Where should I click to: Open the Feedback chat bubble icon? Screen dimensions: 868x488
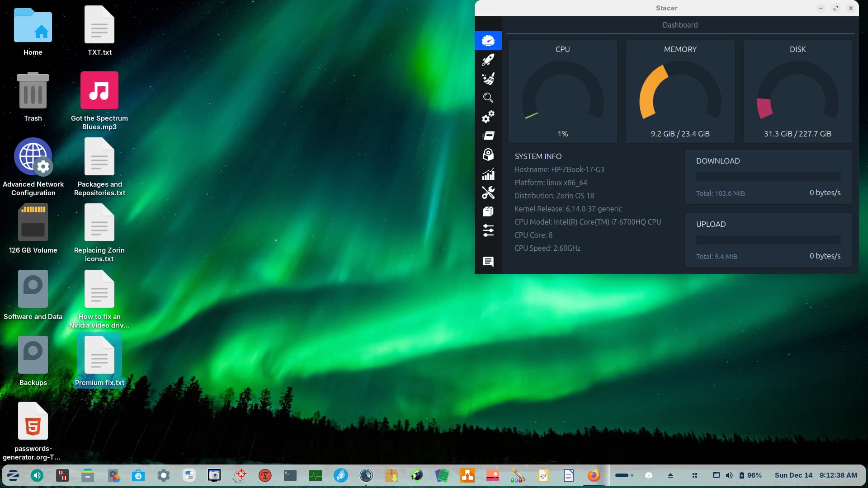coord(488,262)
